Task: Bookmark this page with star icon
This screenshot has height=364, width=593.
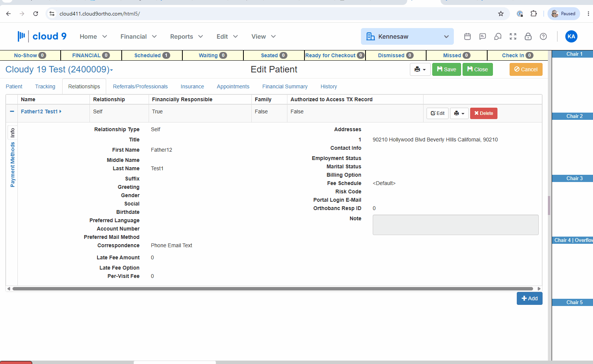Action: [x=501, y=14]
